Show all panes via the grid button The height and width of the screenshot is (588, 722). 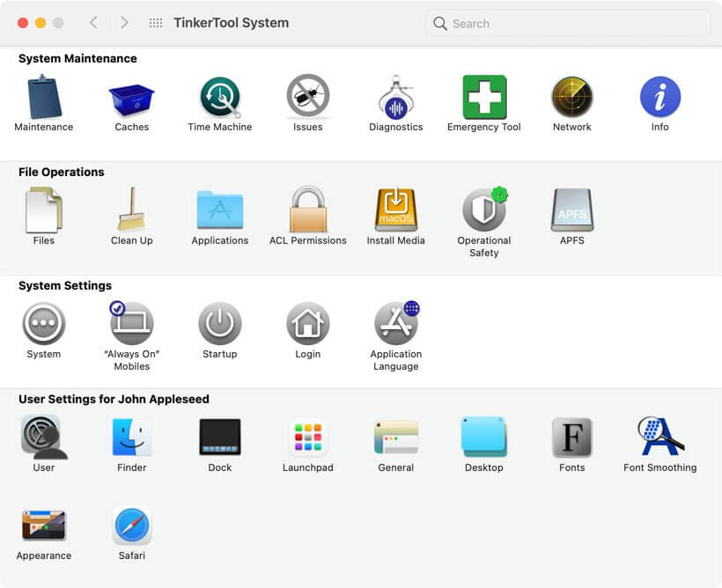pyautogui.click(x=154, y=23)
